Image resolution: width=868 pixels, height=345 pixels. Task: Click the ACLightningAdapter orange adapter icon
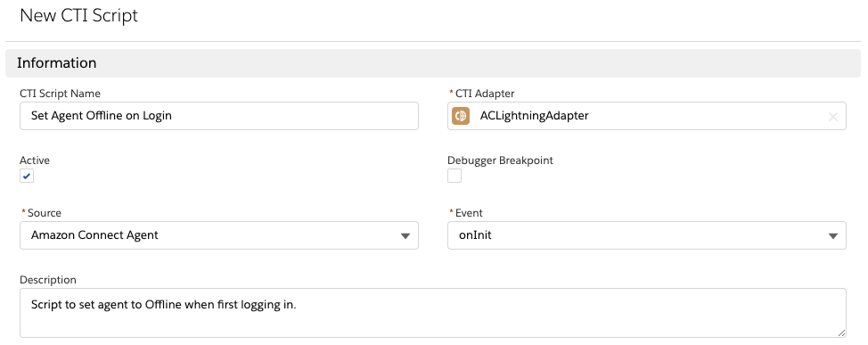(461, 116)
